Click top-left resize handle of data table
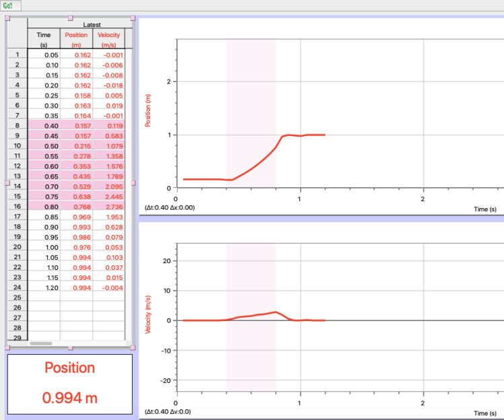The image size is (504, 420). [7, 17]
